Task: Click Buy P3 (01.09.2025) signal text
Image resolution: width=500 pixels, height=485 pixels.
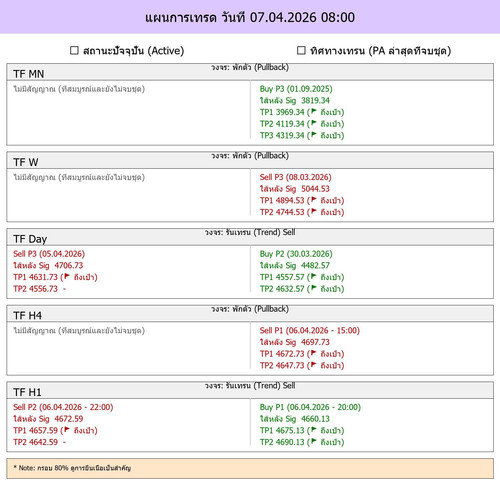Action: [296, 89]
